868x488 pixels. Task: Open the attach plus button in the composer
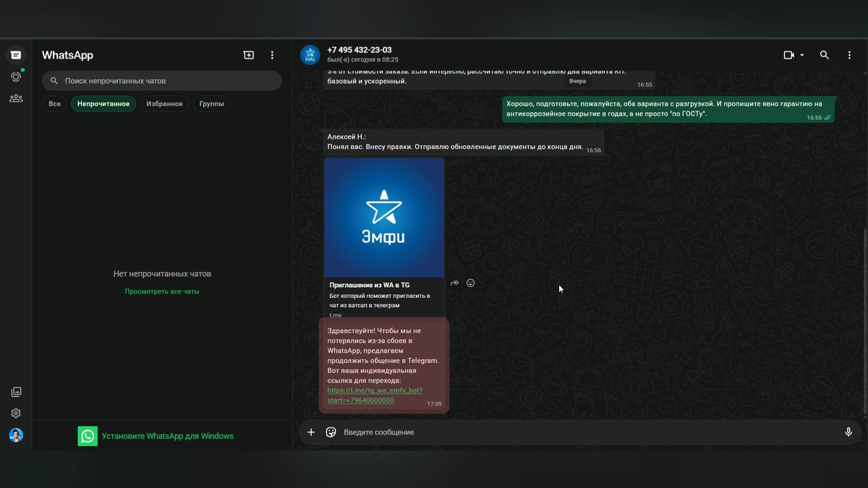click(311, 432)
